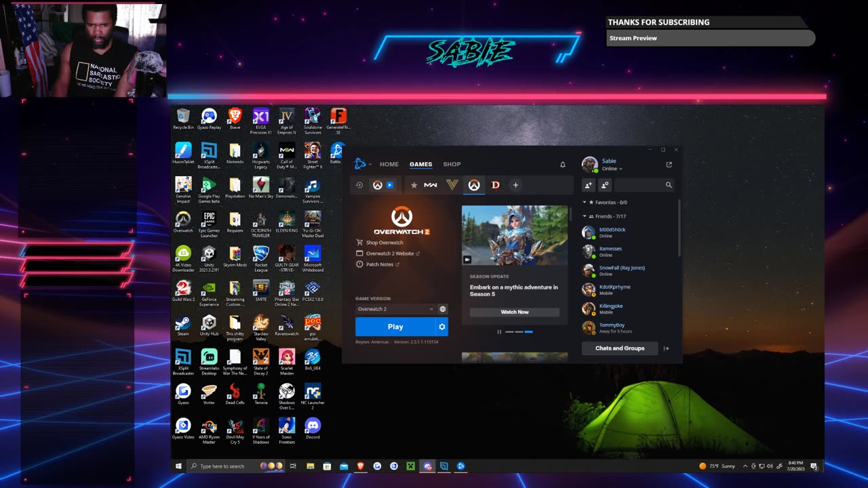Click the Watch Now button

(515, 312)
